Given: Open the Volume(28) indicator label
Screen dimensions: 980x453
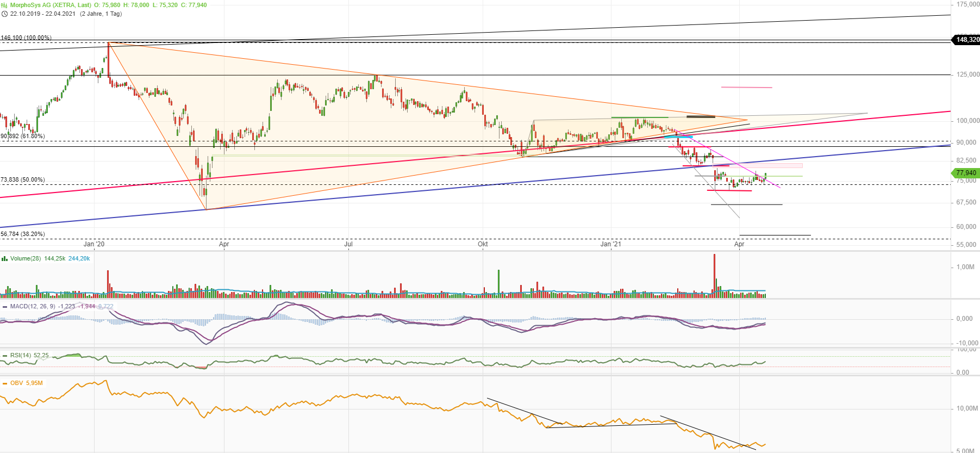Looking at the screenshot, I should [26, 258].
